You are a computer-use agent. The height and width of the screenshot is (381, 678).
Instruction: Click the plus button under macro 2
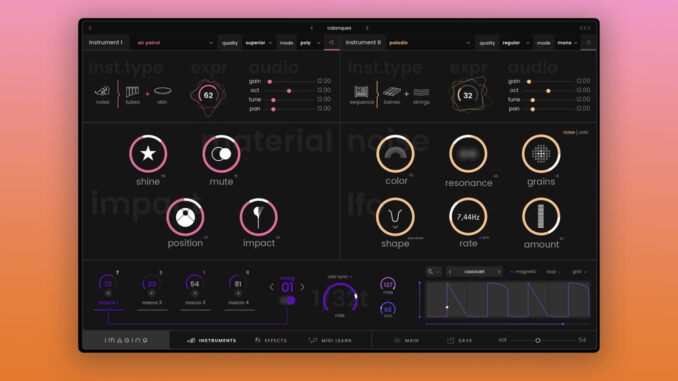pos(151,293)
